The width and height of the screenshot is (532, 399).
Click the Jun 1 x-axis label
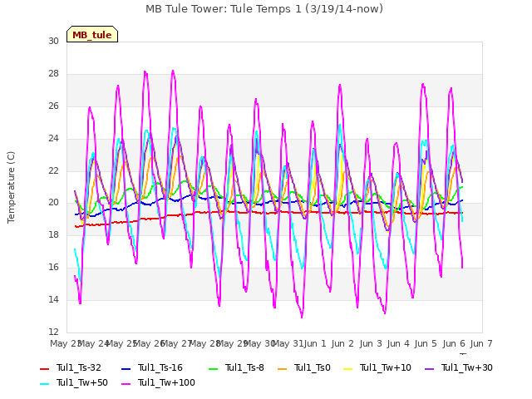pos(315,343)
